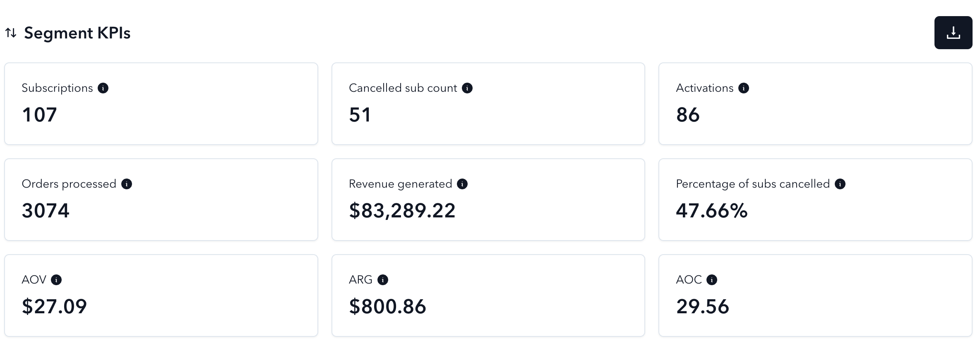Click the Segment KPIs heading
This screenshot has height=348, width=980.
pyautogui.click(x=77, y=33)
